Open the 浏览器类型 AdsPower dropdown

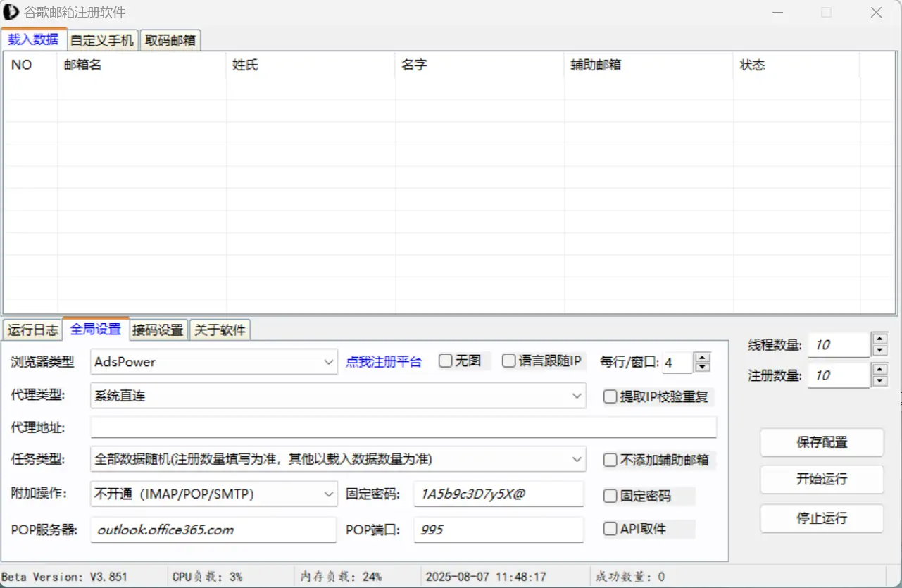(x=214, y=362)
